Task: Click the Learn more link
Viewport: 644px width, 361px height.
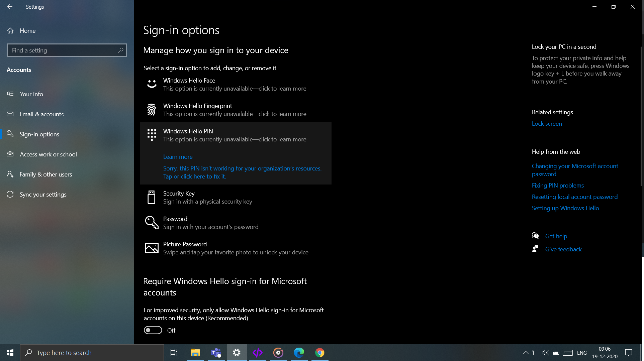Action: pyautogui.click(x=178, y=156)
